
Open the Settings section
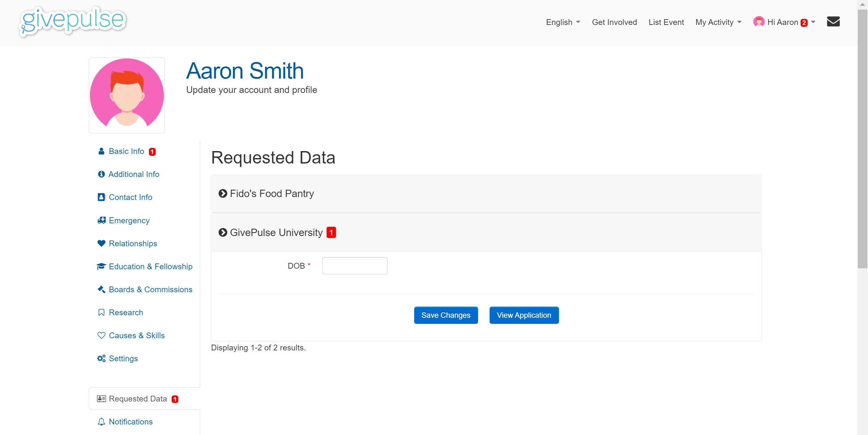click(x=123, y=358)
